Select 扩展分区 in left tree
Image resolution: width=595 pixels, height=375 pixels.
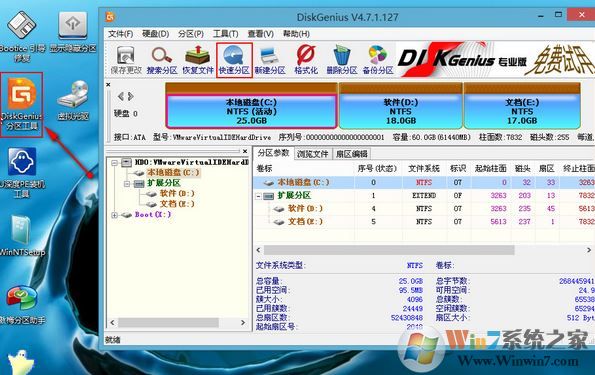[x=164, y=183]
